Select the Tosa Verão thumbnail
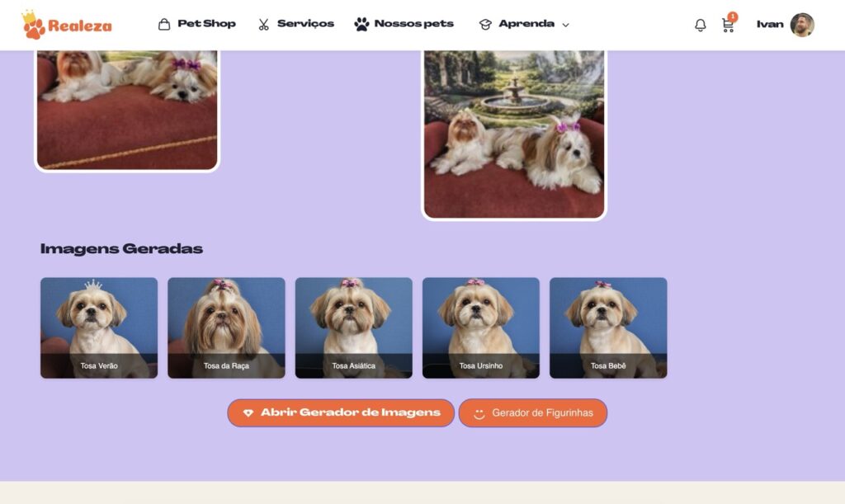Image resolution: width=845 pixels, height=504 pixels. coord(99,327)
